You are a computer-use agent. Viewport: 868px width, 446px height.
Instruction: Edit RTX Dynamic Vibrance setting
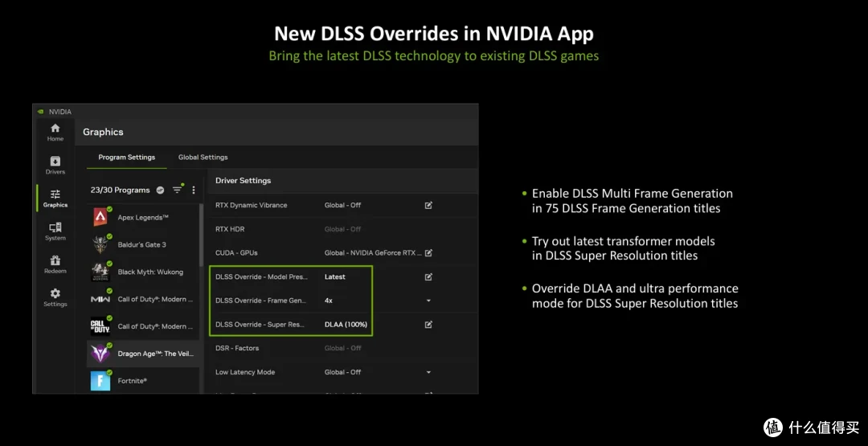click(428, 205)
